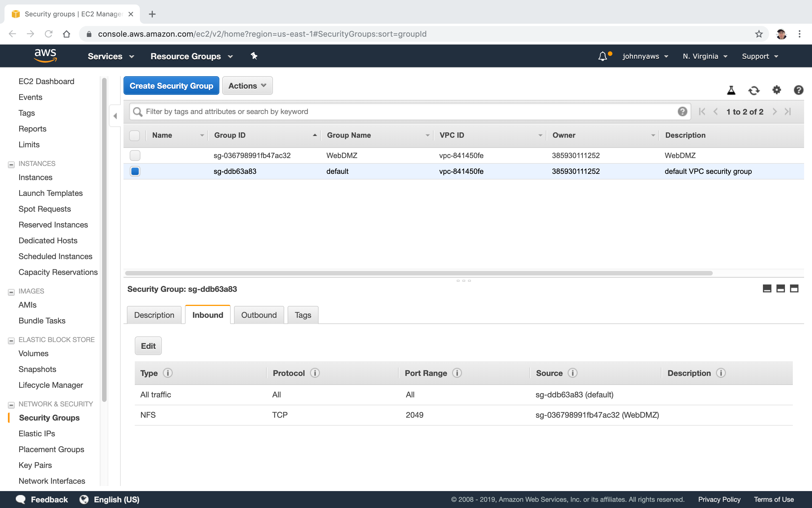Open the Actions dropdown button

[247, 86]
